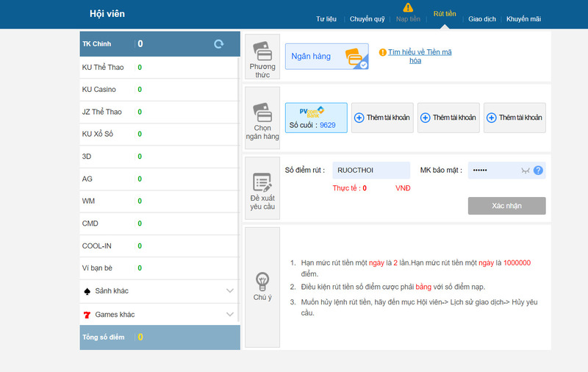The image size is (588, 372).
Task: Expand the Games khác section
Action: [229, 315]
